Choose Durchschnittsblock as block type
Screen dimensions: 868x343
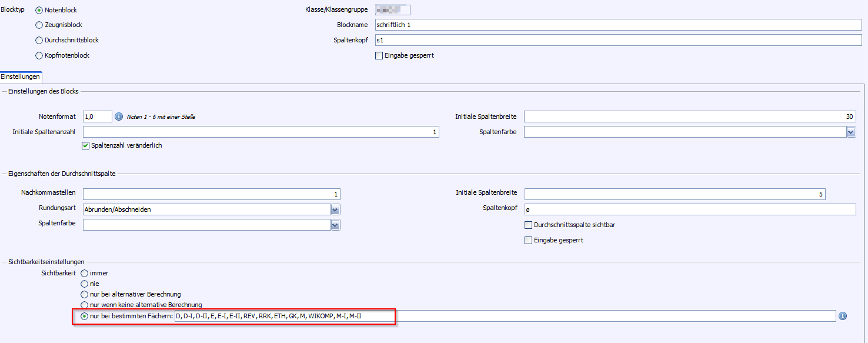[39, 41]
